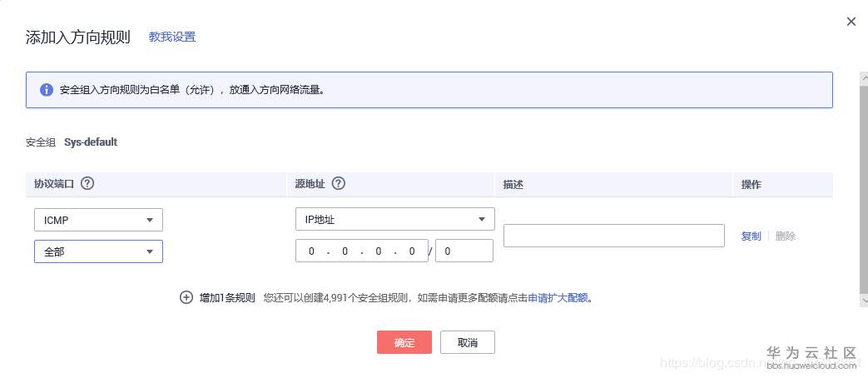
Task: Click the 描述 description input field
Action: tap(613, 236)
